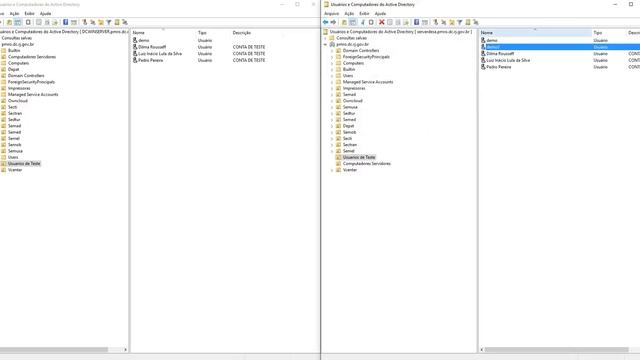
Task: Select ForeignSecurityPrincipals in servendesa tree
Action: click(366, 57)
